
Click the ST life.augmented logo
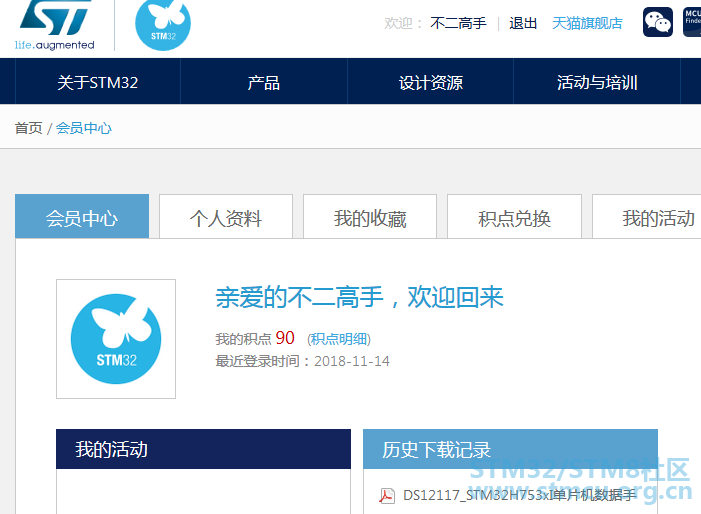(x=55, y=25)
